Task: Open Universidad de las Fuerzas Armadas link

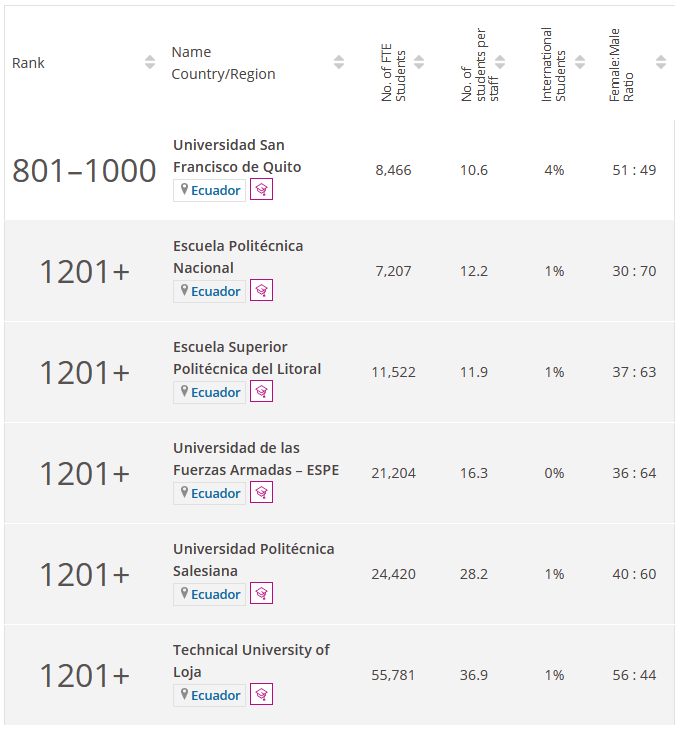Action: pyautogui.click(x=256, y=459)
